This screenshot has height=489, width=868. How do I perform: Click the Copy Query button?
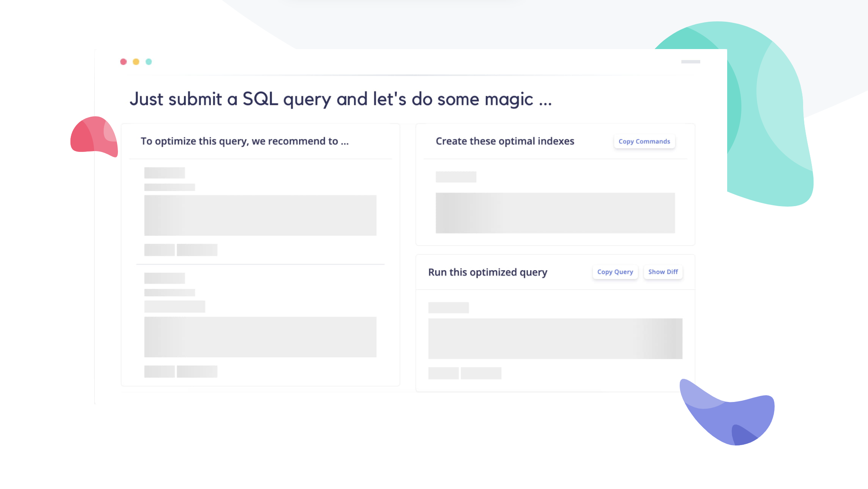615,272
